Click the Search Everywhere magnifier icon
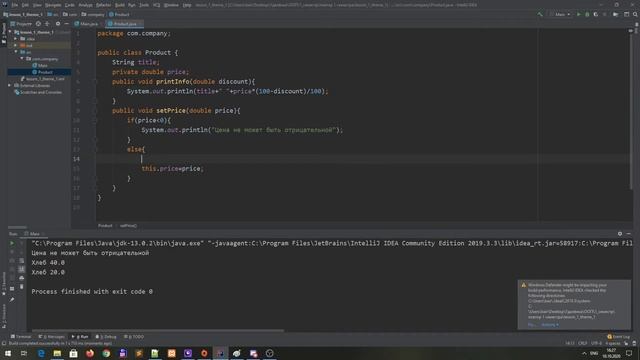The width and height of the screenshot is (640, 360). (635, 14)
